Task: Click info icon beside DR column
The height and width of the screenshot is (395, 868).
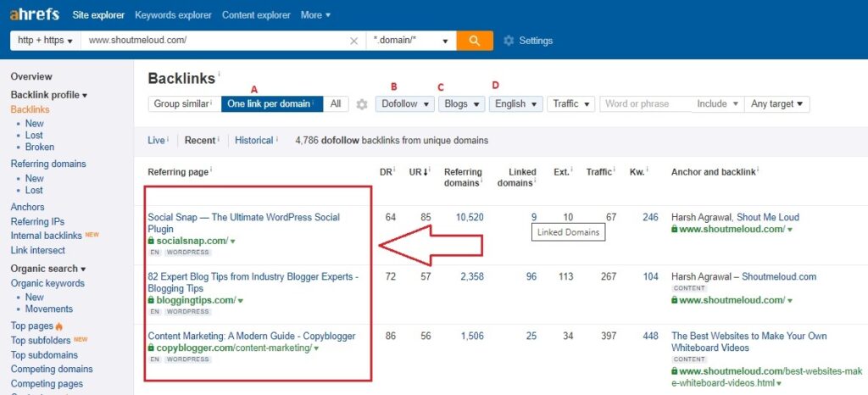Action: (x=395, y=170)
